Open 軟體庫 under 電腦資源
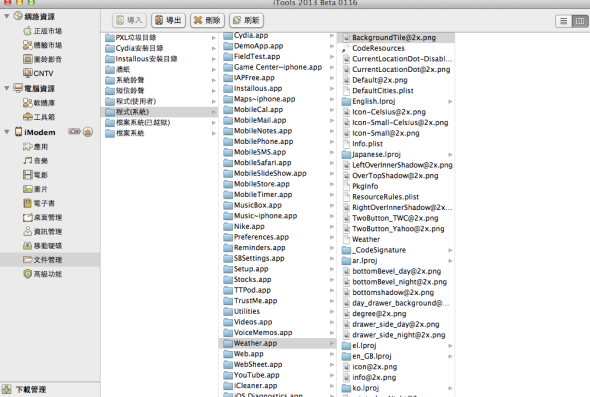Image resolution: width=590 pixels, height=397 pixels. 39,103
